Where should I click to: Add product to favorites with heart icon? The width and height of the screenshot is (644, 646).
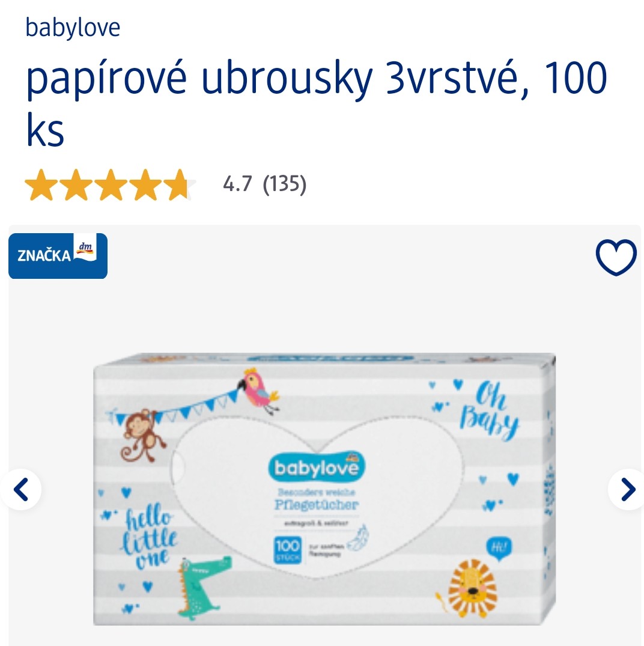tap(616, 257)
